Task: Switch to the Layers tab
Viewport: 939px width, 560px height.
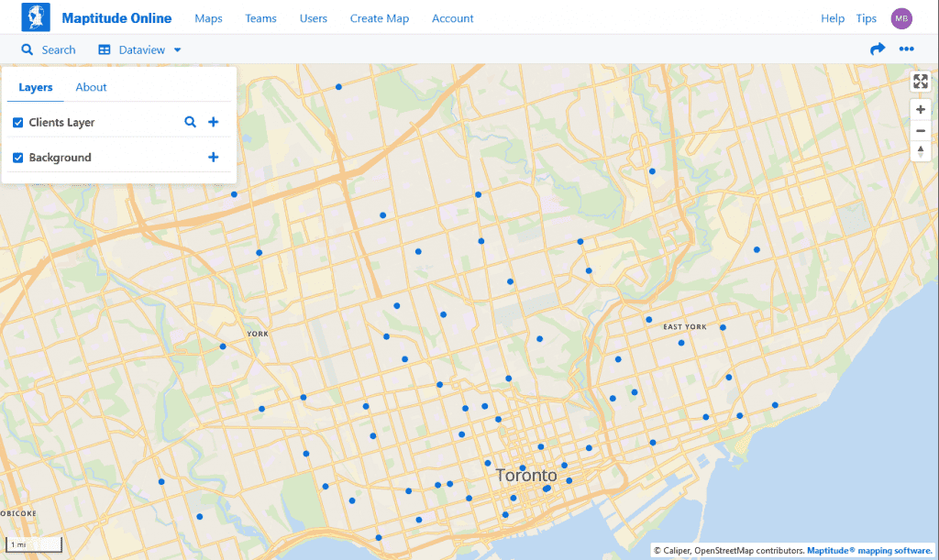Action: [x=35, y=87]
